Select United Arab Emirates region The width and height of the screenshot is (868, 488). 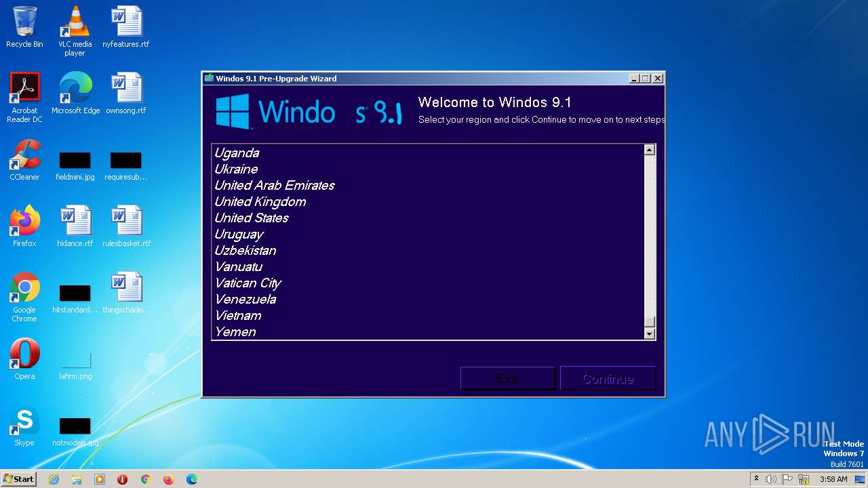click(427, 186)
